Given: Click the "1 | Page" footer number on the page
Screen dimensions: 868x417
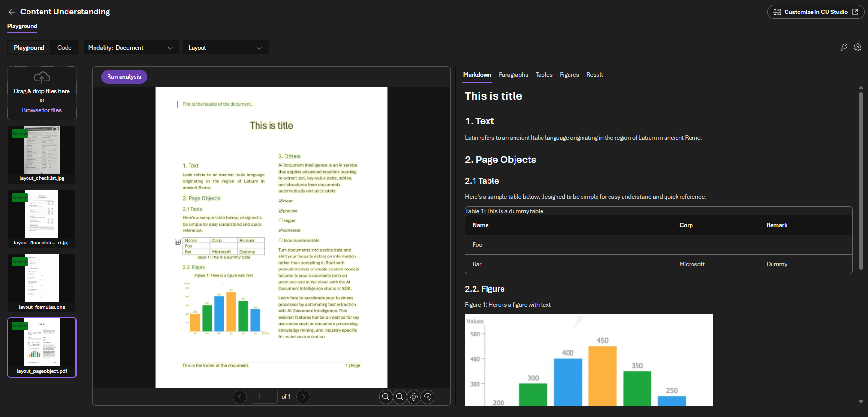Looking at the screenshot, I should click(x=353, y=366).
